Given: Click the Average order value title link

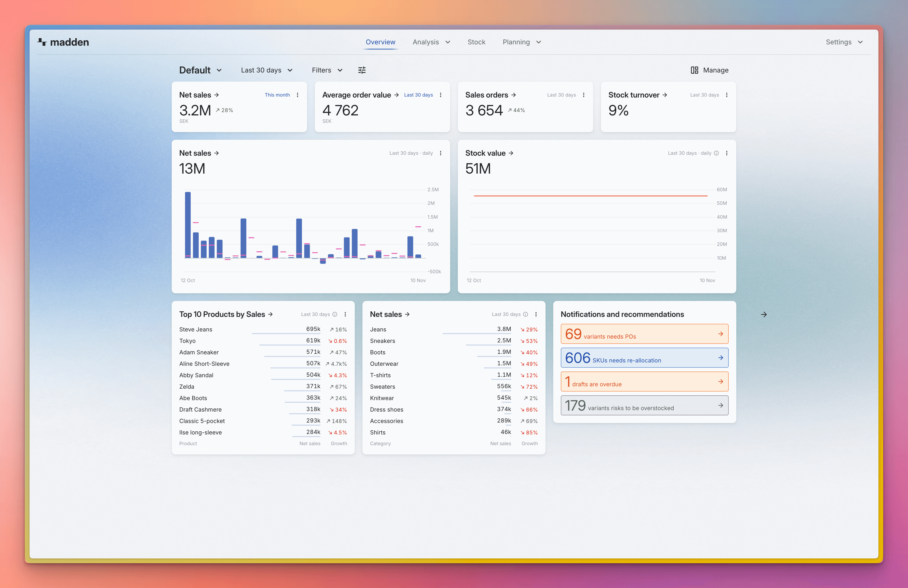Looking at the screenshot, I should (x=356, y=95).
